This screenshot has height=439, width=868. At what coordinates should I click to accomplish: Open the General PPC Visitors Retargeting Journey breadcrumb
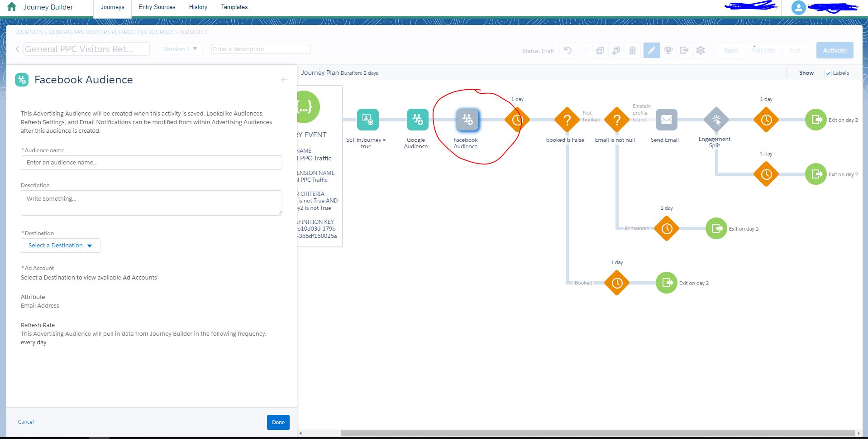pos(111,32)
